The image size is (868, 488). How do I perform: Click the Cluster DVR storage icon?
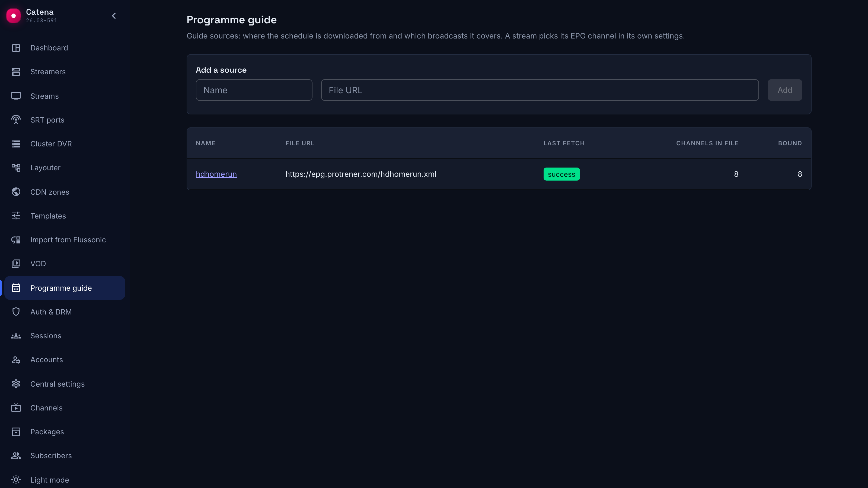(16, 144)
